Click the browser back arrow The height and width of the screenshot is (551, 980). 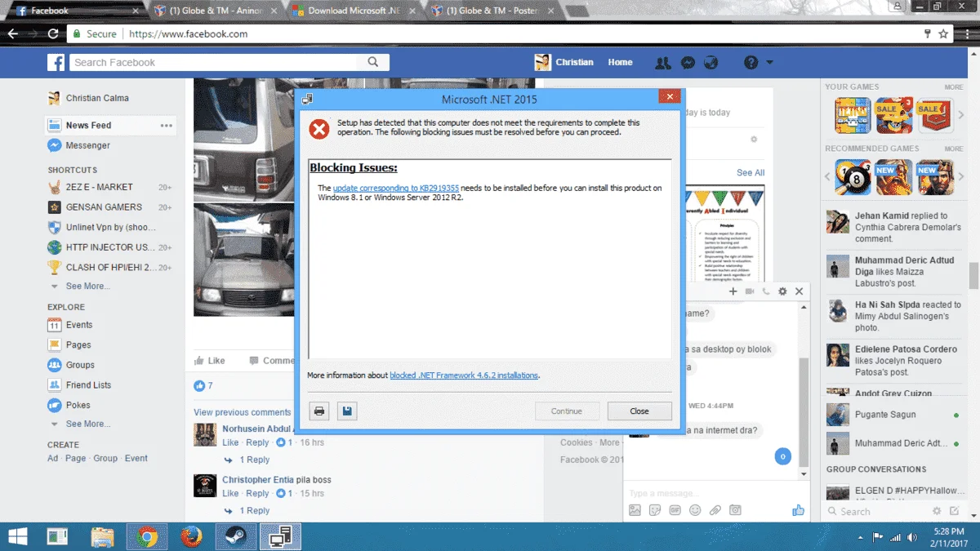[x=13, y=34]
